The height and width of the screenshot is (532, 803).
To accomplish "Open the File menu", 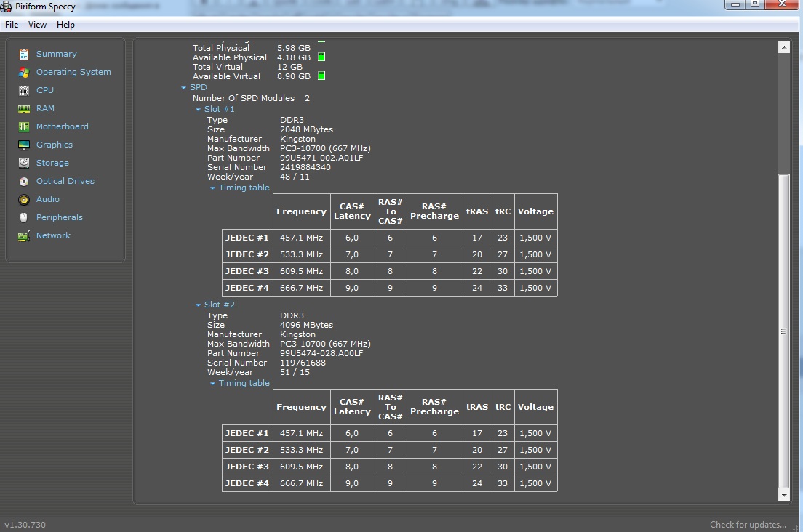I will click(x=11, y=25).
